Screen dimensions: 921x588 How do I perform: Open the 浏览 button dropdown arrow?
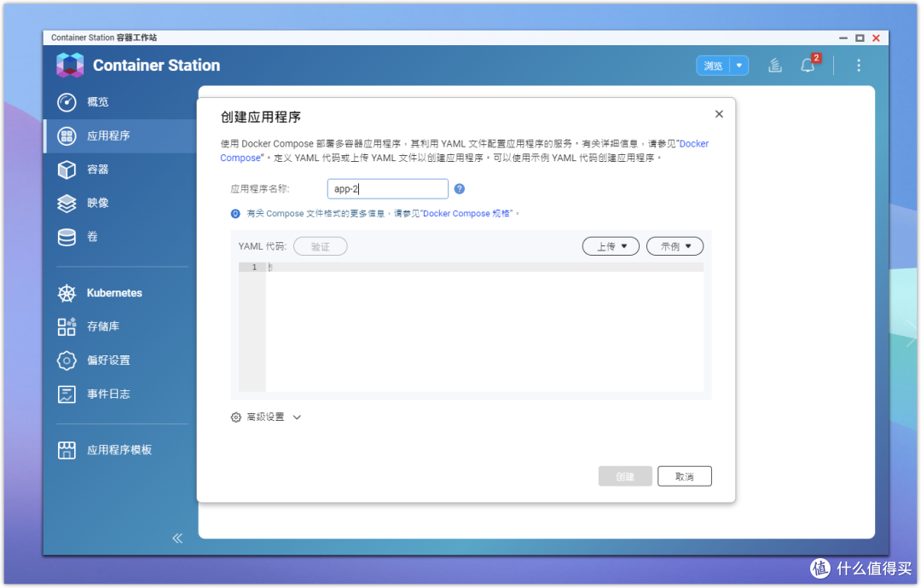739,65
